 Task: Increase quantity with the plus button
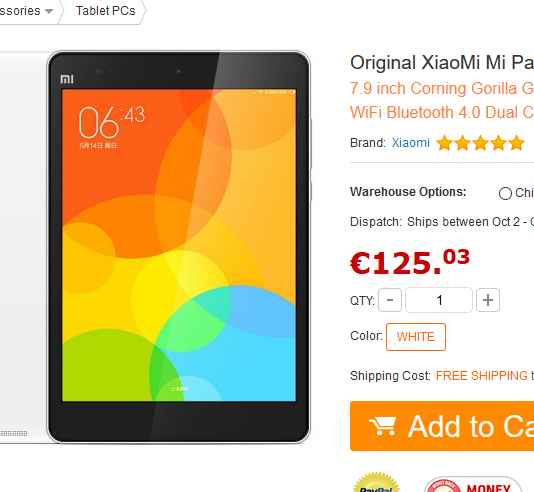pos(488,300)
